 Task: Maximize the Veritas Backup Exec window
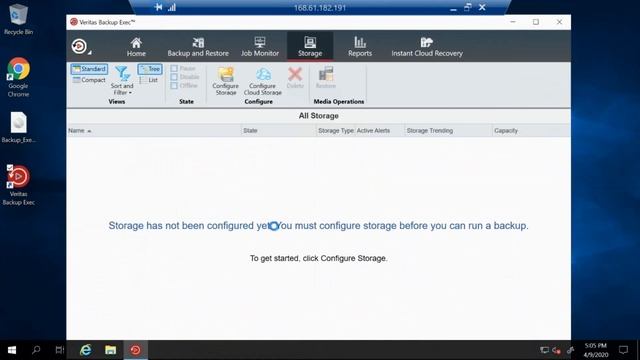pos(536,22)
